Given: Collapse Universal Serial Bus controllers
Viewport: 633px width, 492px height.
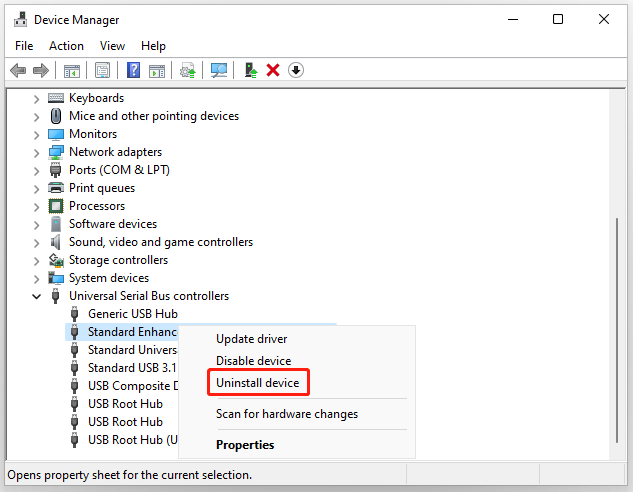Looking at the screenshot, I should coord(37,296).
